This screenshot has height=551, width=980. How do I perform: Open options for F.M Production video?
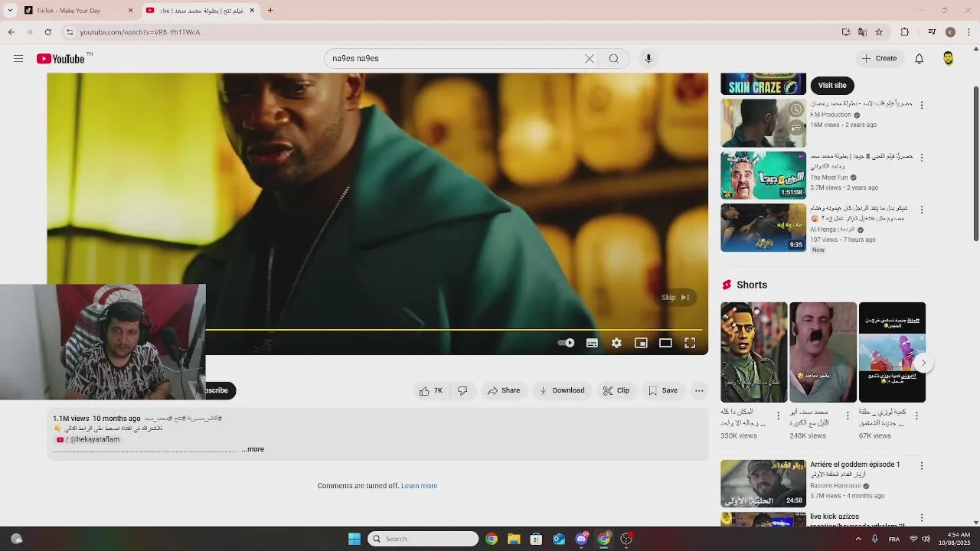(922, 105)
